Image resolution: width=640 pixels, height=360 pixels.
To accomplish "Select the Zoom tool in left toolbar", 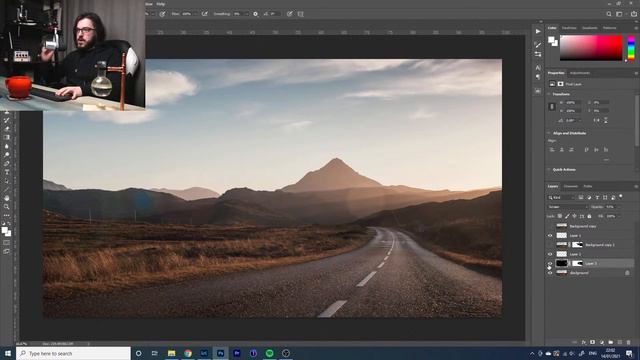I will click(7, 207).
